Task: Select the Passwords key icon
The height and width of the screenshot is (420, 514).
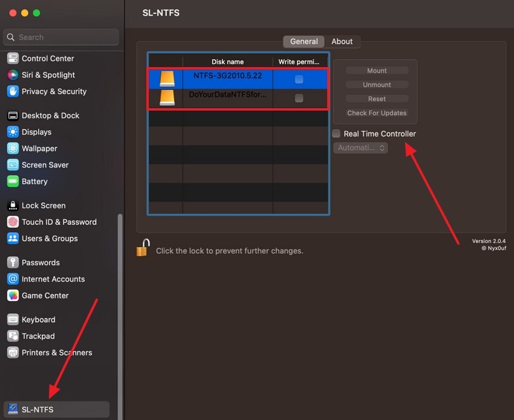Action: 13,262
